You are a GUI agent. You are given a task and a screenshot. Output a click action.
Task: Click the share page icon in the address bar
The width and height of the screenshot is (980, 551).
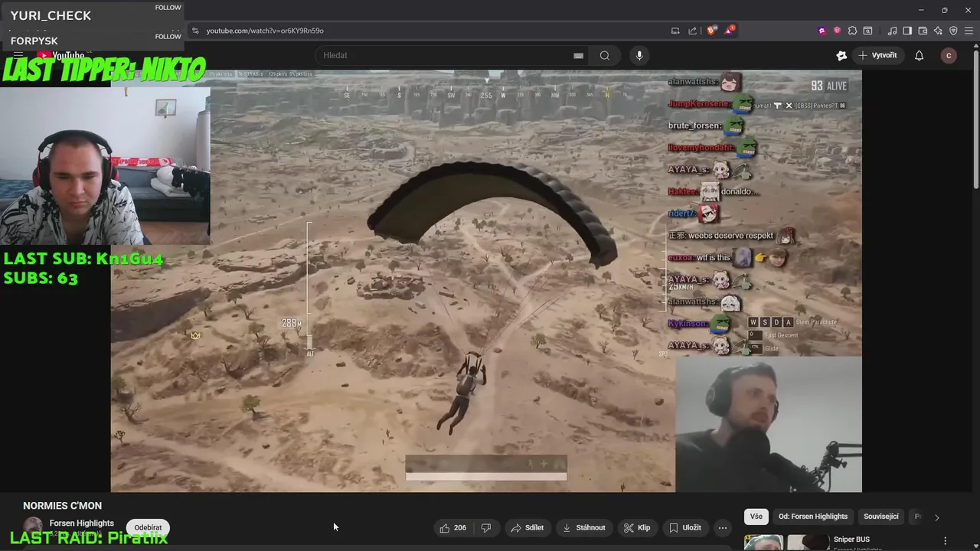pyautogui.click(x=692, y=31)
